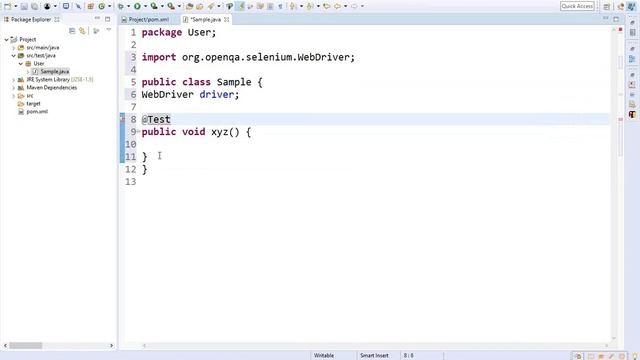Click the scroll right arrow in Package Explorer
This screenshot has width=640, height=360.
click(111, 346)
